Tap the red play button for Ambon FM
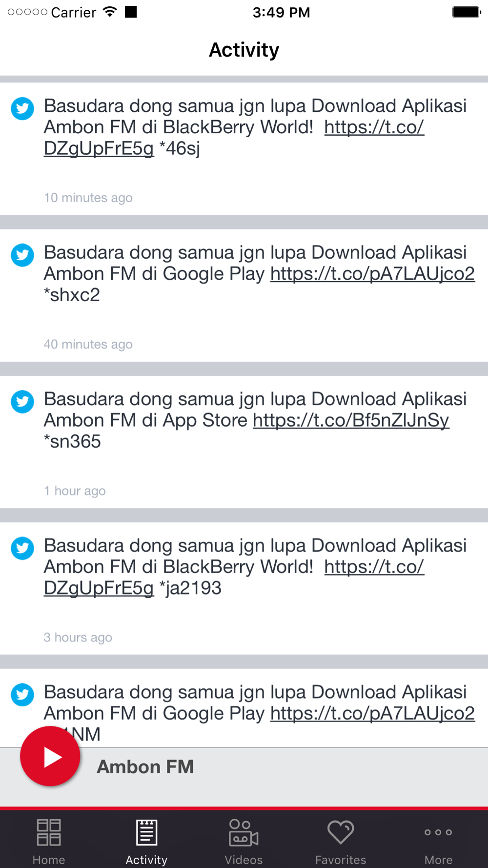The image size is (488, 868). click(50, 756)
